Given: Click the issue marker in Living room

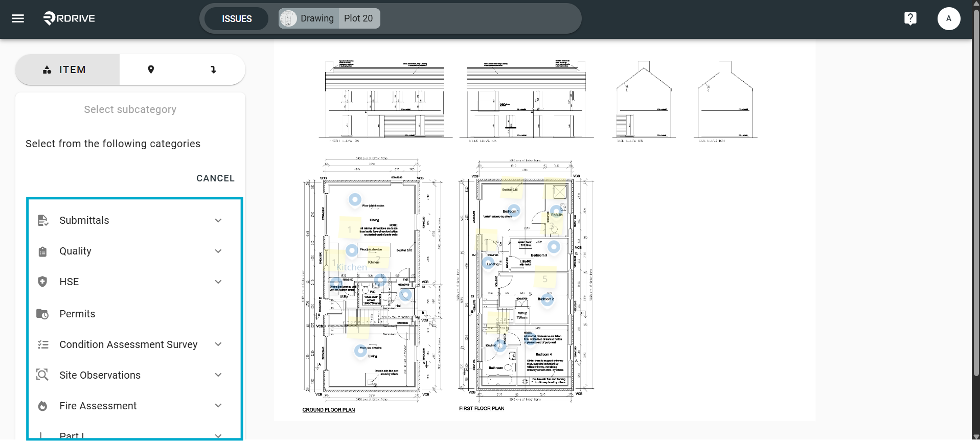Looking at the screenshot, I should [x=360, y=351].
